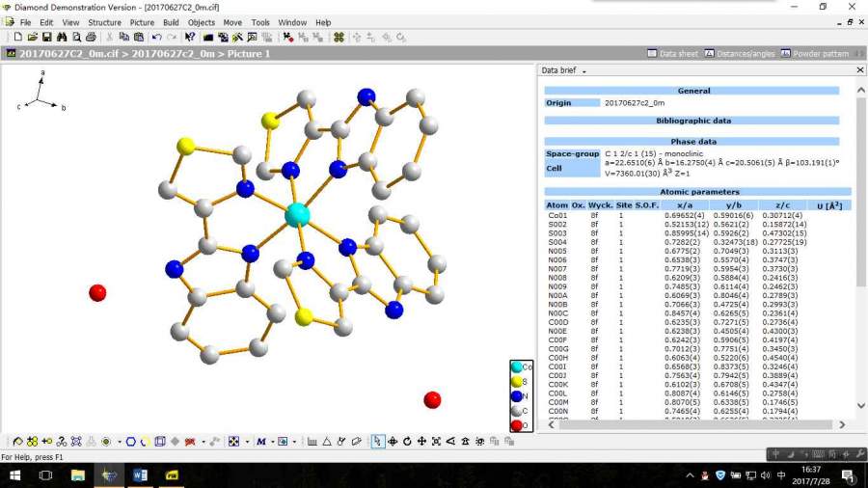Select the rotate tool in bottom toolbar

pos(407,441)
